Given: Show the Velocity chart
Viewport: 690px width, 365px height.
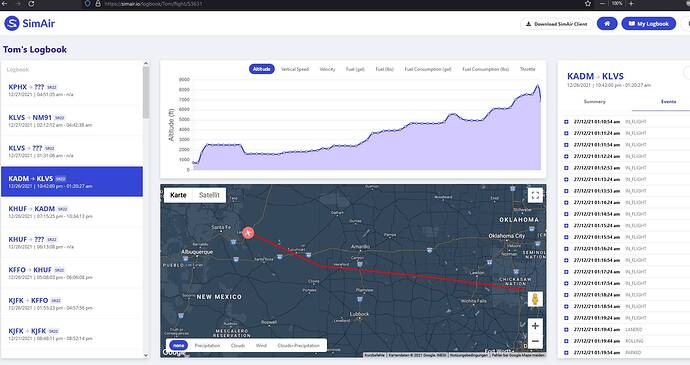Looking at the screenshot, I should (x=327, y=69).
